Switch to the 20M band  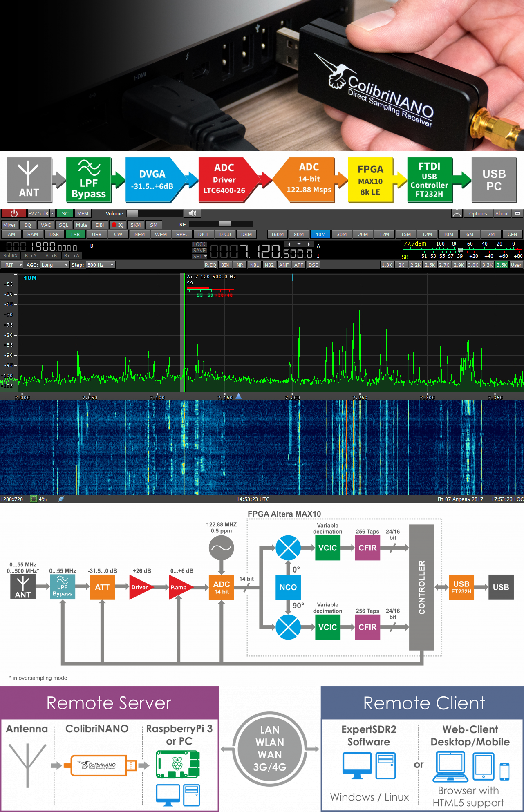click(x=363, y=235)
